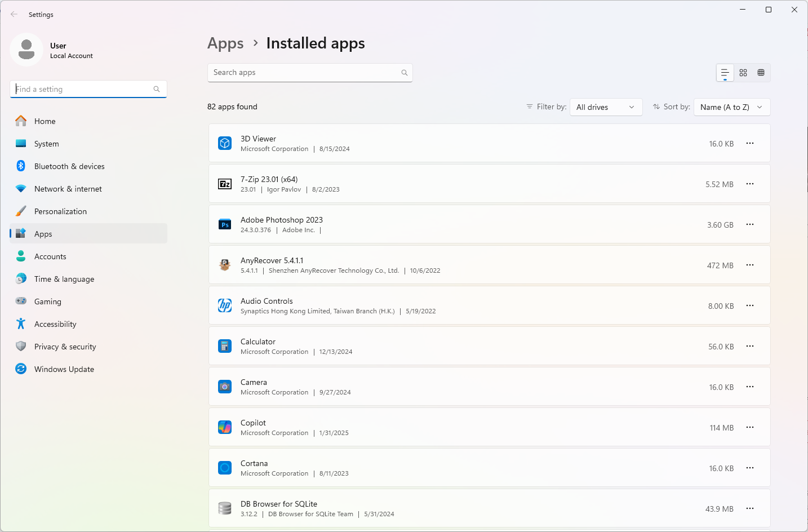Switch to list view layout
The height and width of the screenshot is (532, 808).
725,73
